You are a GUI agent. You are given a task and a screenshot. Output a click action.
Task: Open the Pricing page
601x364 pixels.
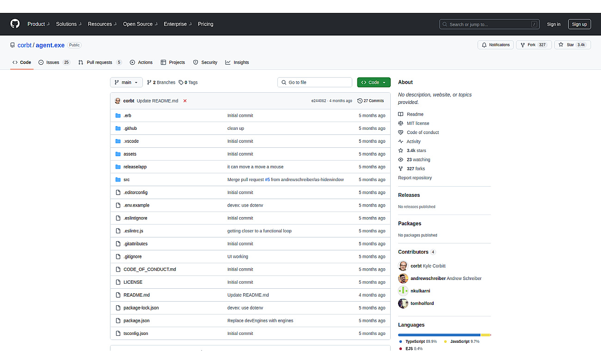coord(206,24)
